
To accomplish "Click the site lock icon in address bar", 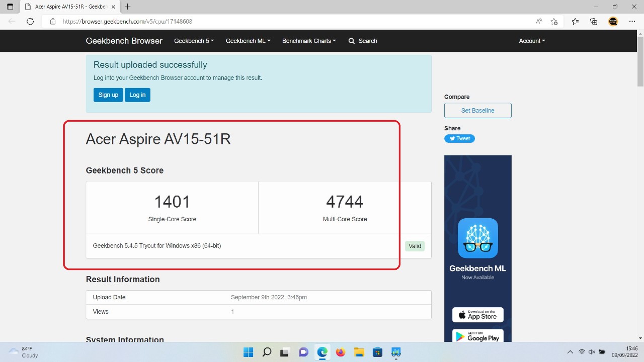I will pos(53,22).
